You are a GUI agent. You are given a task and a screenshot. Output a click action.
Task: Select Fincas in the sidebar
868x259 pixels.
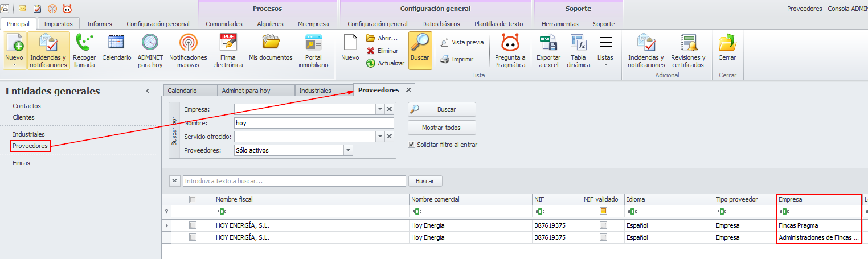point(21,163)
